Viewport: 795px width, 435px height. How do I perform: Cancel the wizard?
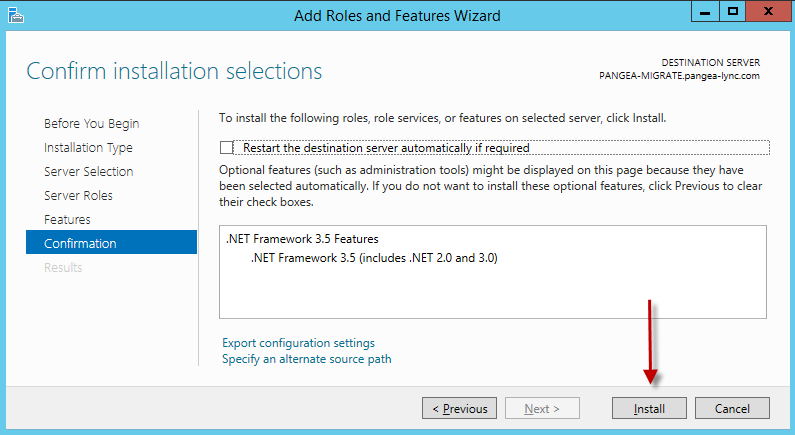point(732,408)
